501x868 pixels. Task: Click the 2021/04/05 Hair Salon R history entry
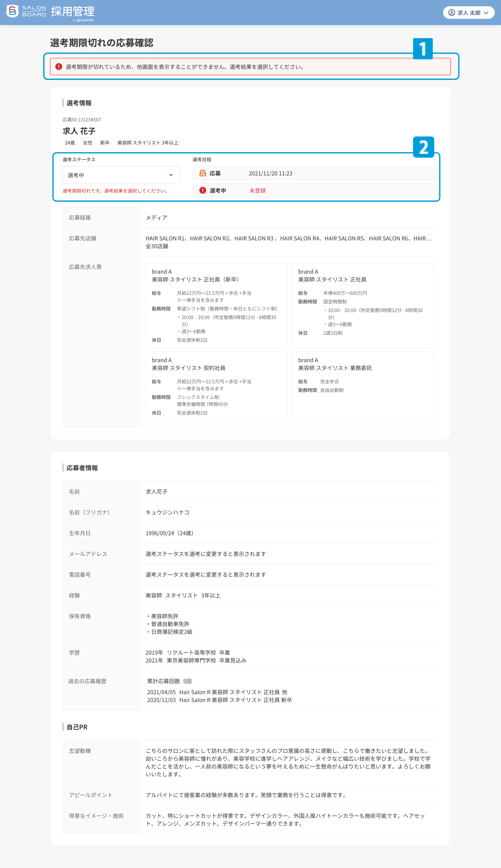point(217,692)
